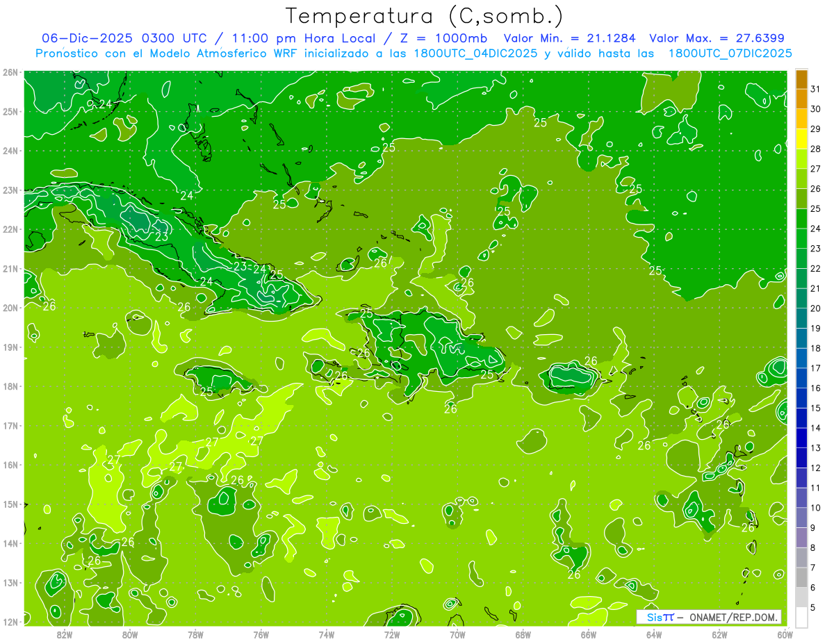Screen dimensions: 834x644
Task: Click the 17N latitude axis label
Action: tap(10, 426)
